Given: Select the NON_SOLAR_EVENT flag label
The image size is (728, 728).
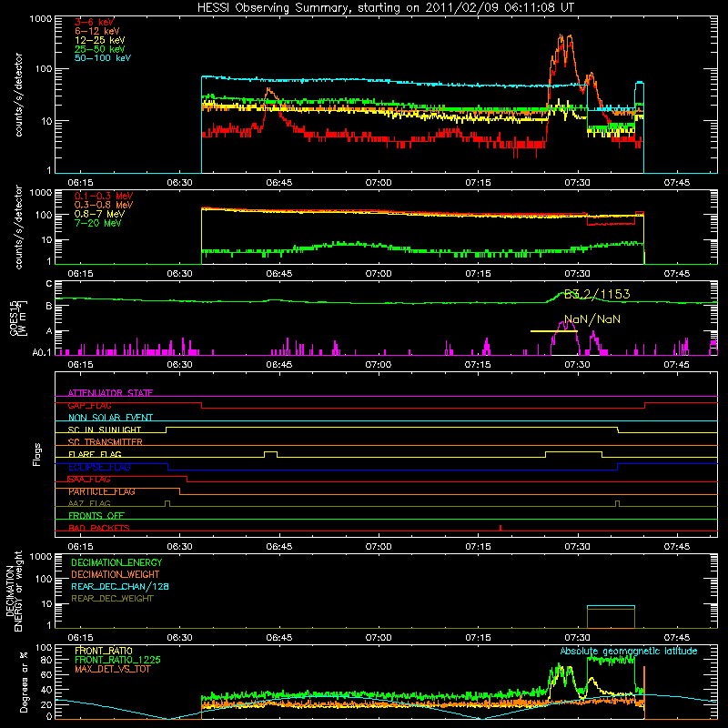Looking at the screenshot, I should pos(110,418).
